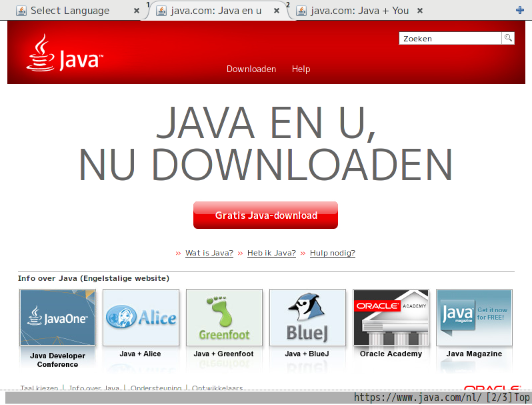Open the Java Magazine thumbnail image
This screenshot has width=532, height=405.
click(x=474, y=318)
